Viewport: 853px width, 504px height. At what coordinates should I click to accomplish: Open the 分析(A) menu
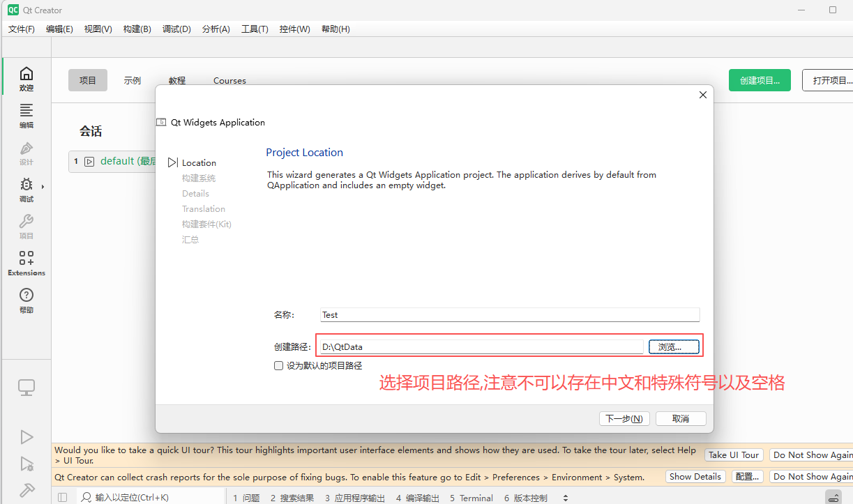coord(216,29)
